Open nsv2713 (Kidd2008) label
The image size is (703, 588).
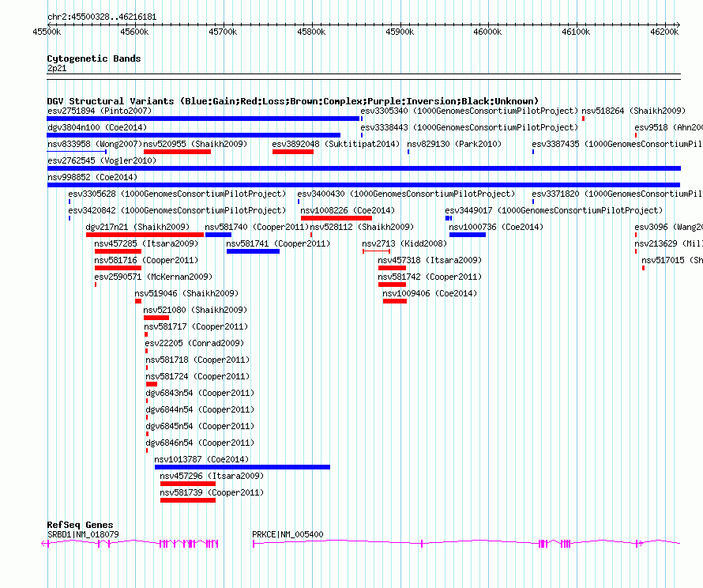click(x=404, y=243)
